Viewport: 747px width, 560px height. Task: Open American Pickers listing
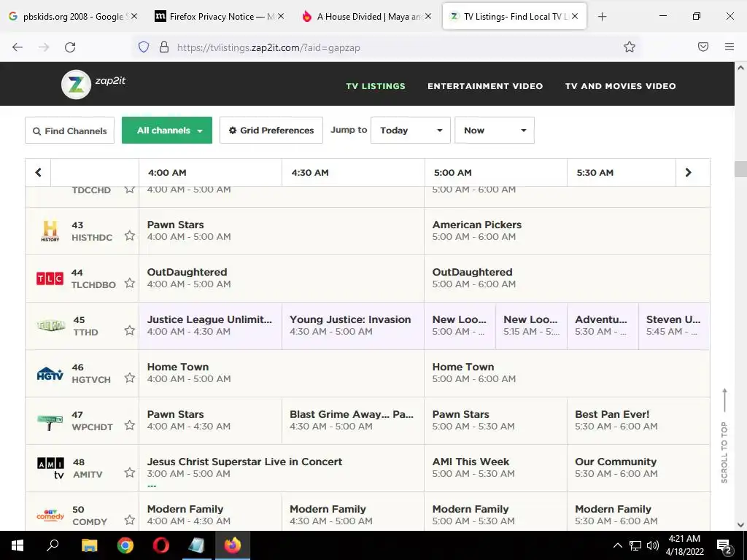(567, 231)
